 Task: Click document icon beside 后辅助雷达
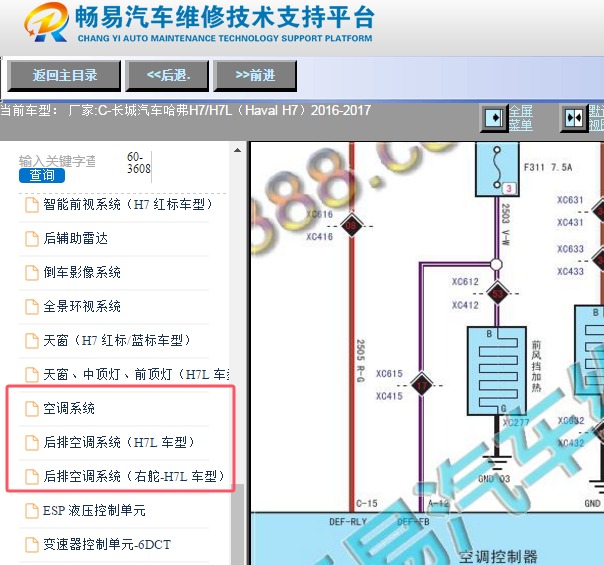coord(32,239)
